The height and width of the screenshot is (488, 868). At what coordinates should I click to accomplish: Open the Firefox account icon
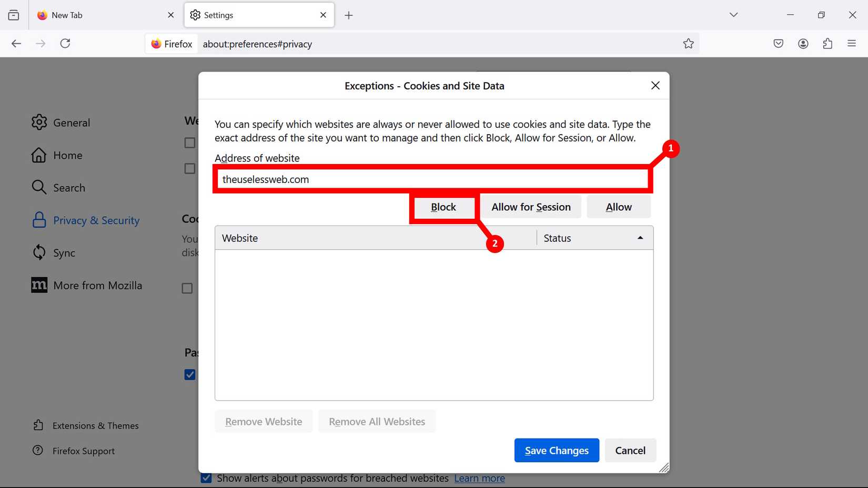coord(803,44)
